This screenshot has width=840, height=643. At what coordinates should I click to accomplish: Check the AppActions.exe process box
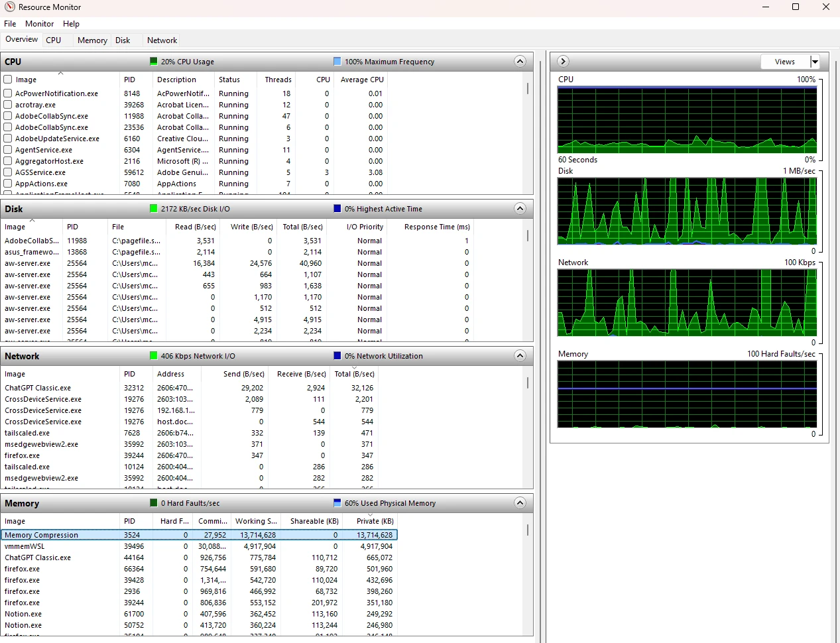[x=8, y=184]
